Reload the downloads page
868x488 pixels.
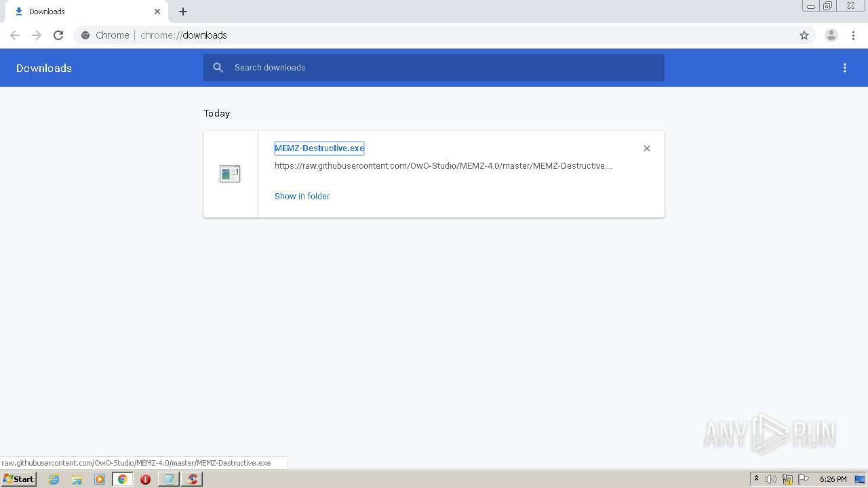pos(58,35)
